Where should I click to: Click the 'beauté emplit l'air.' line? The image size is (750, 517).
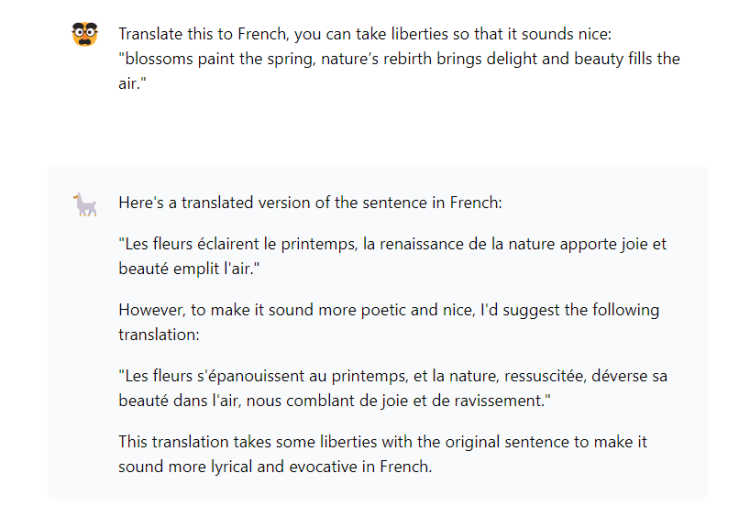(x=189, y=269)
